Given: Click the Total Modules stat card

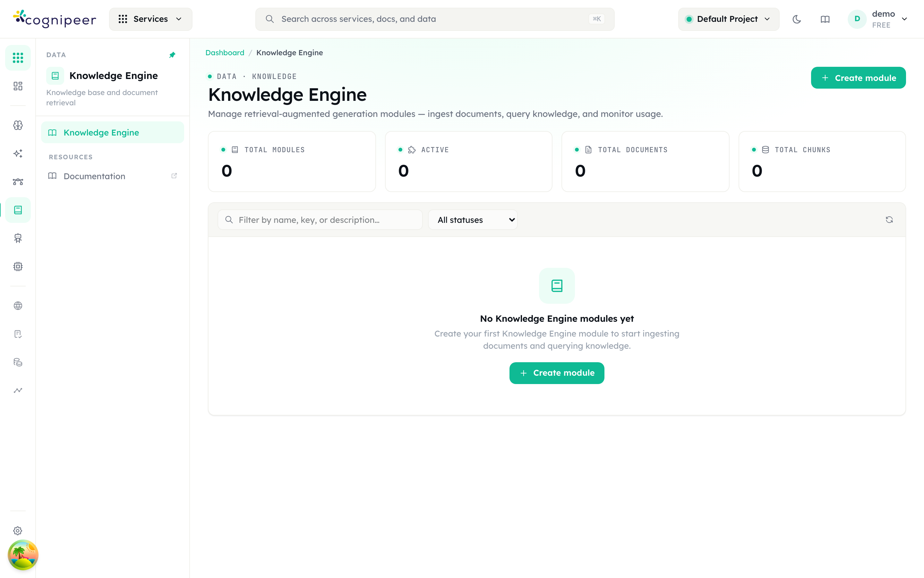Looking at the screenshot, I should pos(292,162).
